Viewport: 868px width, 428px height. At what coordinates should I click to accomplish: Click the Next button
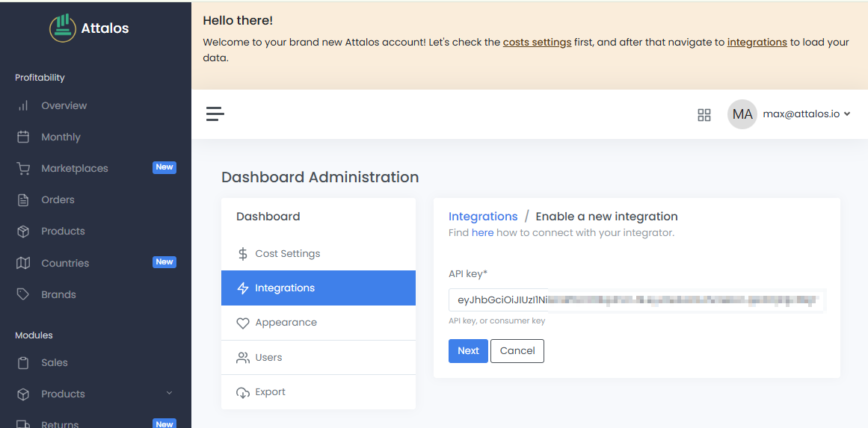468,350
